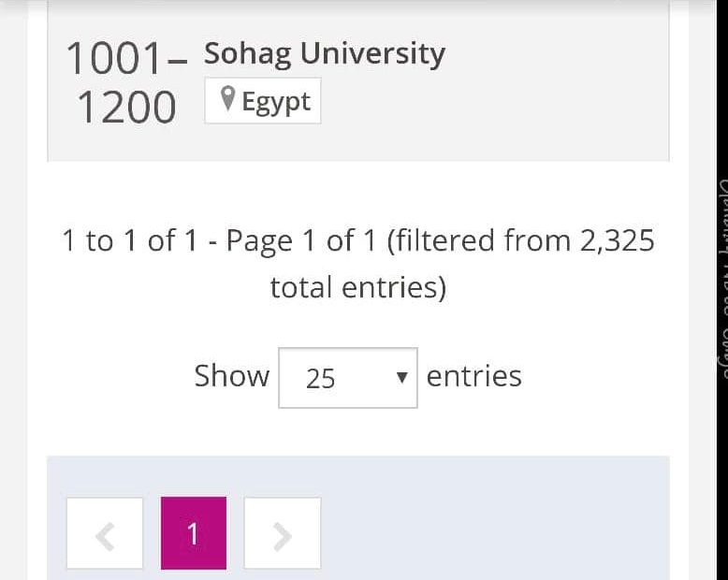This screenshot has width=728, height=580.
Task: Click the '1200' number in the rank
Action: point(126,108)
